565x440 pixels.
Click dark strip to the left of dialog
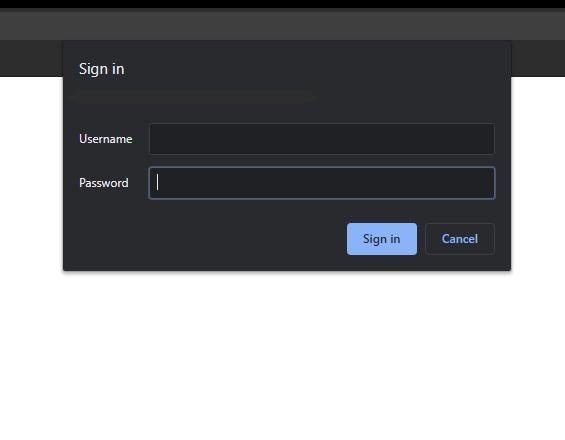pyautogui.click(x=31, y=58)
